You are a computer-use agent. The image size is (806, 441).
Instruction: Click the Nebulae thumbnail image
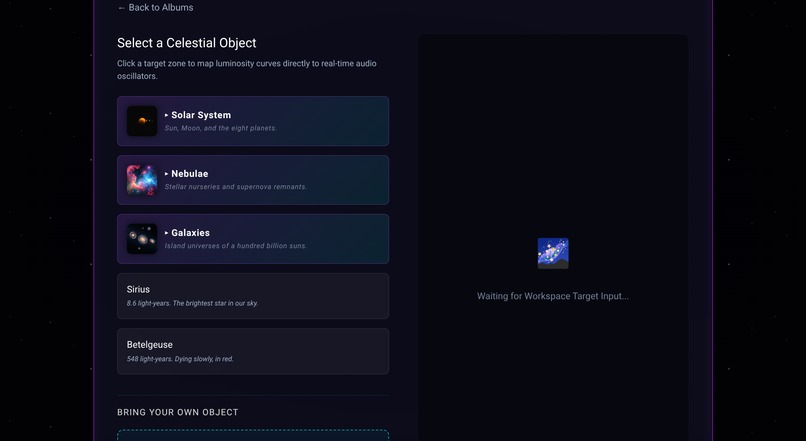pyautogui.click(x=142, y=180)
